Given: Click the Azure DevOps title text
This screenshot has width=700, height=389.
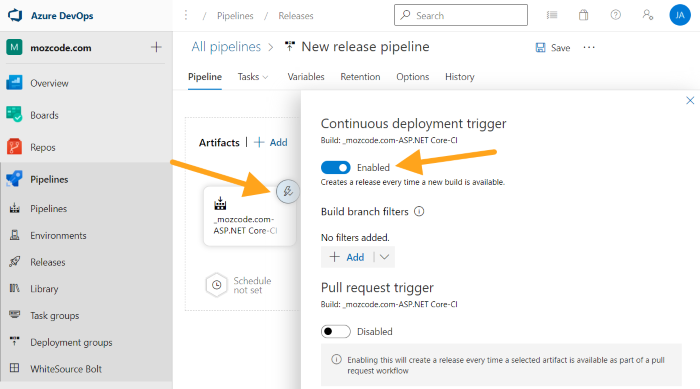Looking at the screenshot, I should pos(62,16).
